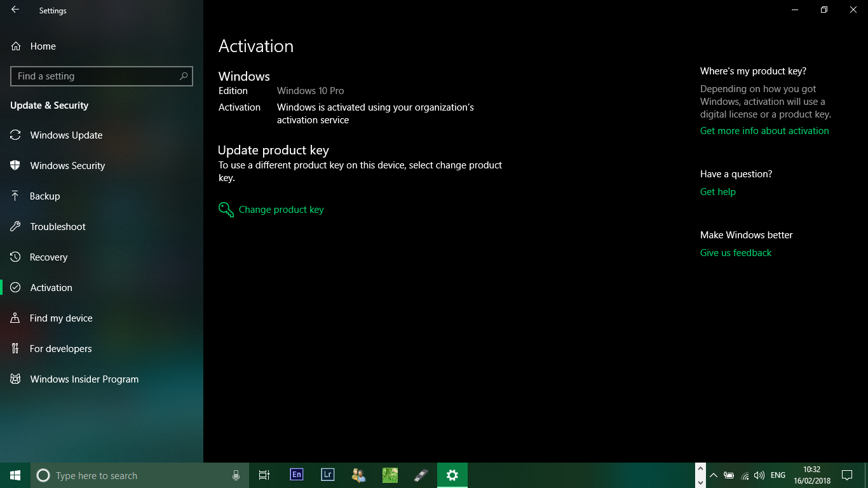The width and height of the screenshot is (868, 488).
Task: Minimize the Settings window
Action: 795,10
